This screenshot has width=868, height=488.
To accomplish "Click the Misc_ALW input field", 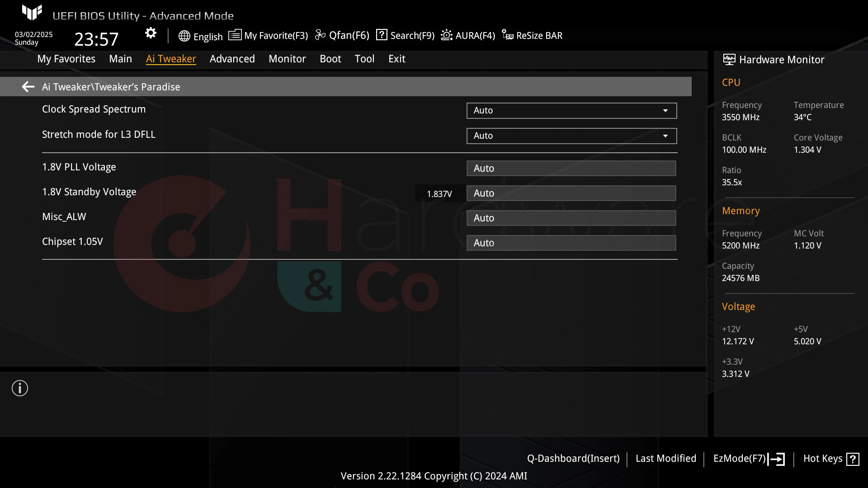I will pos(571,218).
